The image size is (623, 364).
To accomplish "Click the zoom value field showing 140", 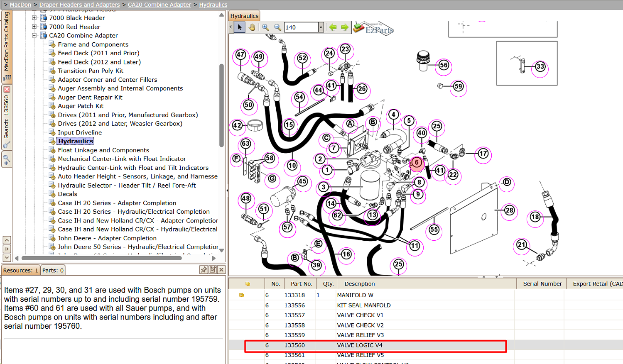I will [x=301, y=27].
